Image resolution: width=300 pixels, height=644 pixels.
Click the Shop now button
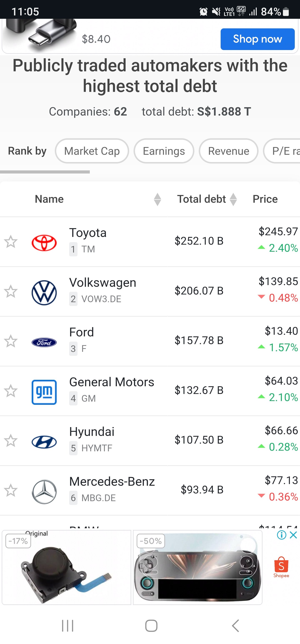point(257,39)
